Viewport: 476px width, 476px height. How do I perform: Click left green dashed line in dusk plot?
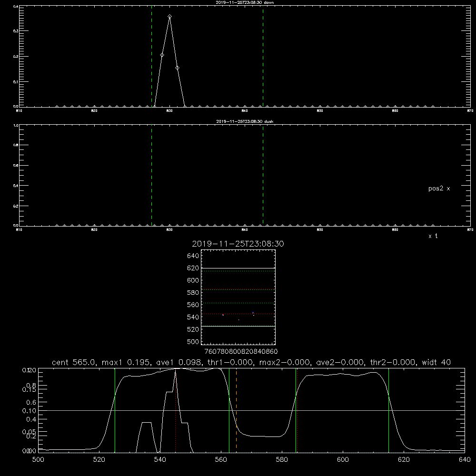pyautogui.click(x=151, y=176)
